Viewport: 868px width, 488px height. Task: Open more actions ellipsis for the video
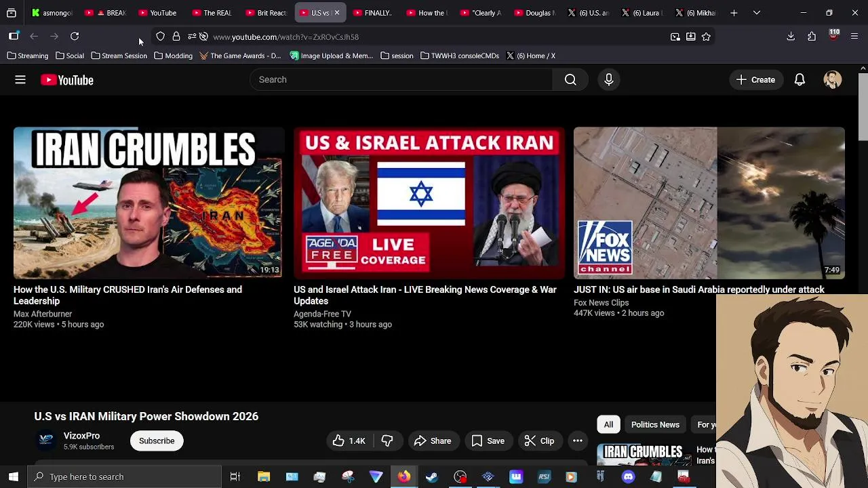pyautogui.click(x=578, y=441)
